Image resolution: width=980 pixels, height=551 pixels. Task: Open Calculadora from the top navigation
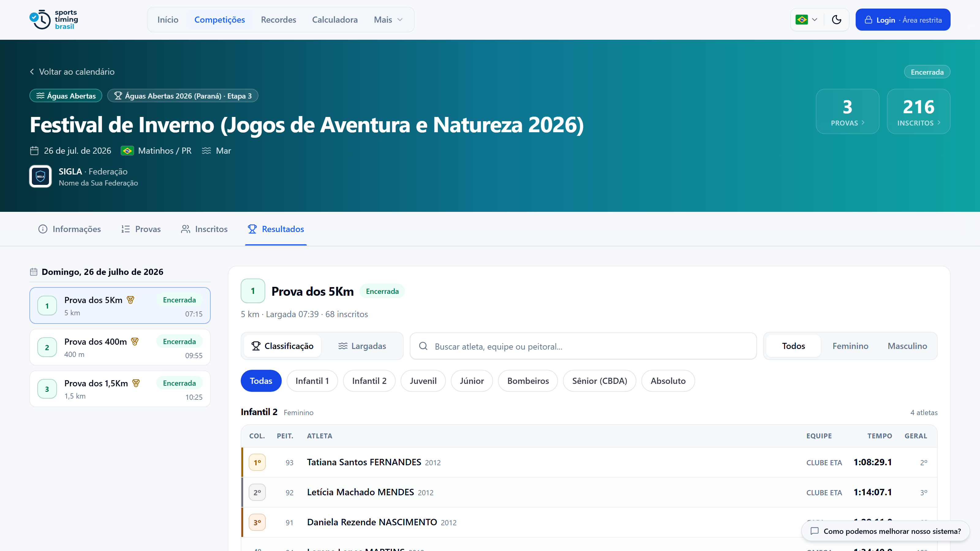click(335, 20)
